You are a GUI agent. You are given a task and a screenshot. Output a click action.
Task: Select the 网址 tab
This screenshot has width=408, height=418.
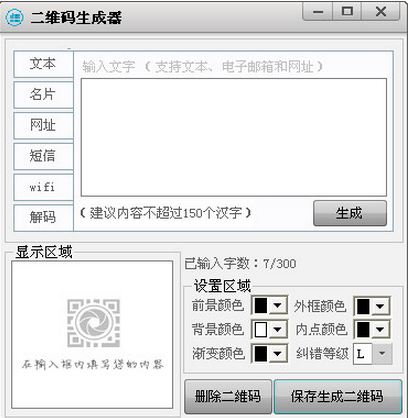pos(43,125)
